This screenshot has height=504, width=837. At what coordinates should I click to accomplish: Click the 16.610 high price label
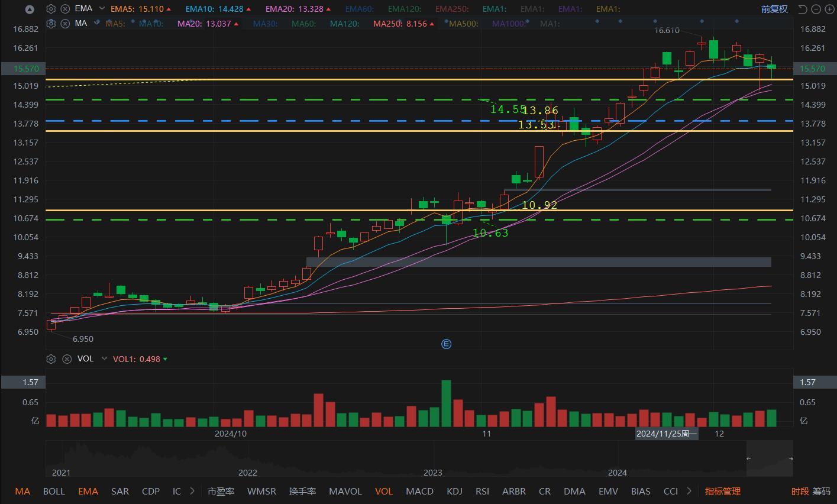click(x=667, y=31)
